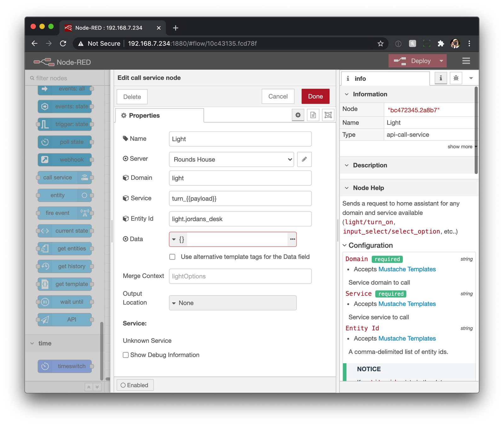Open the JSON type selector on Data field
This screenshot has height=426, width=504.
(x=177, y=239)
